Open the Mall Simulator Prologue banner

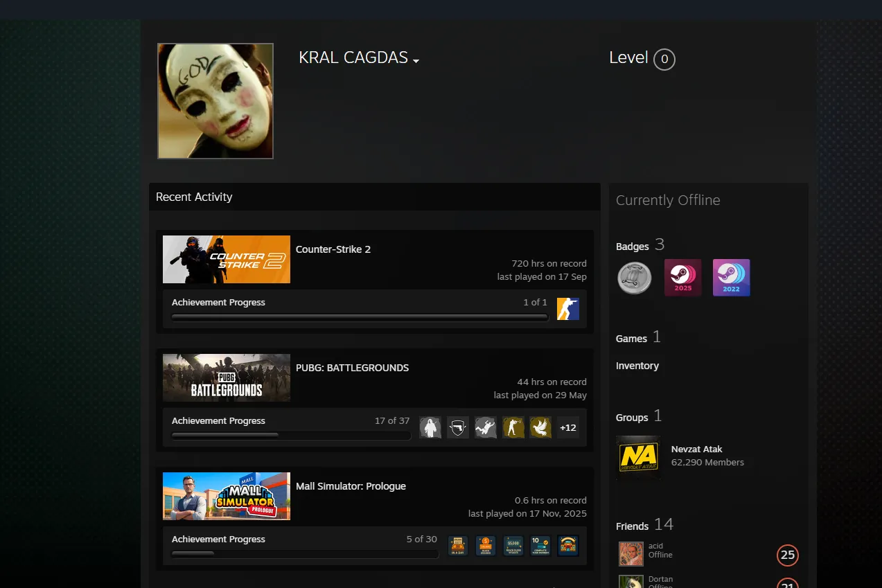tap(227, 496)
